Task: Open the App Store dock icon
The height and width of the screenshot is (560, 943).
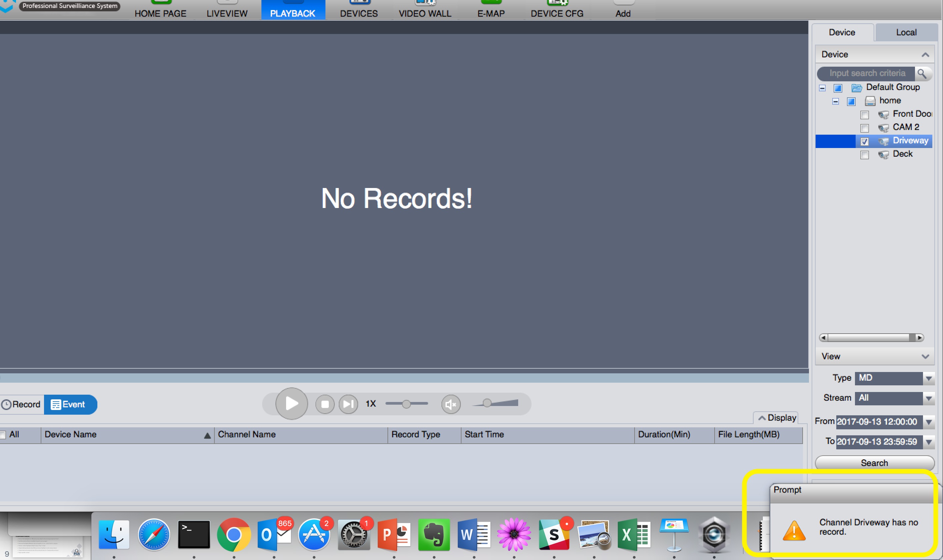Action: [x=314, y=534]
